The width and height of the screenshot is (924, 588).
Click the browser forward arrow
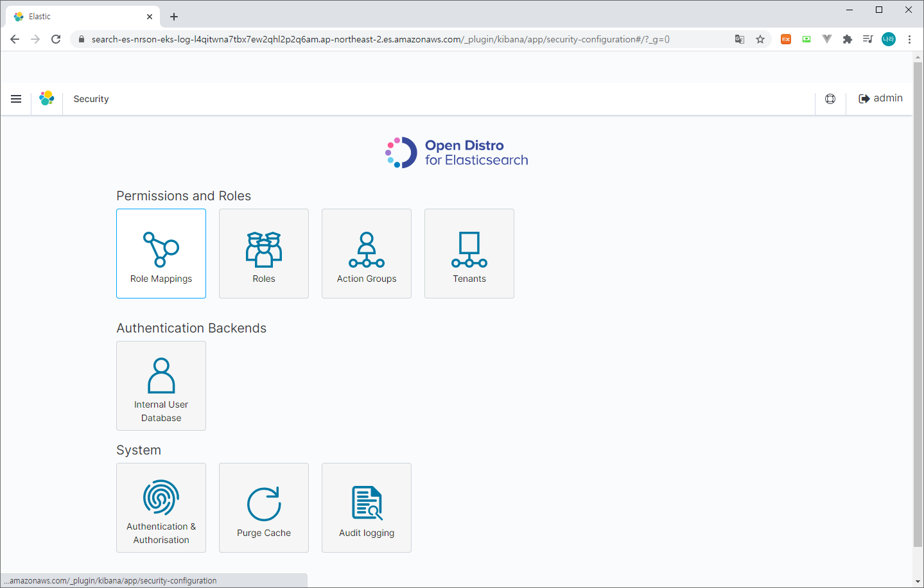(35, 39)
